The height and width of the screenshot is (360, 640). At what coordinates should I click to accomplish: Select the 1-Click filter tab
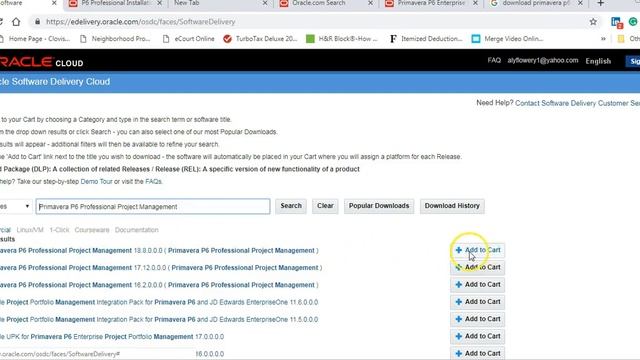click(x=59, y=230)
